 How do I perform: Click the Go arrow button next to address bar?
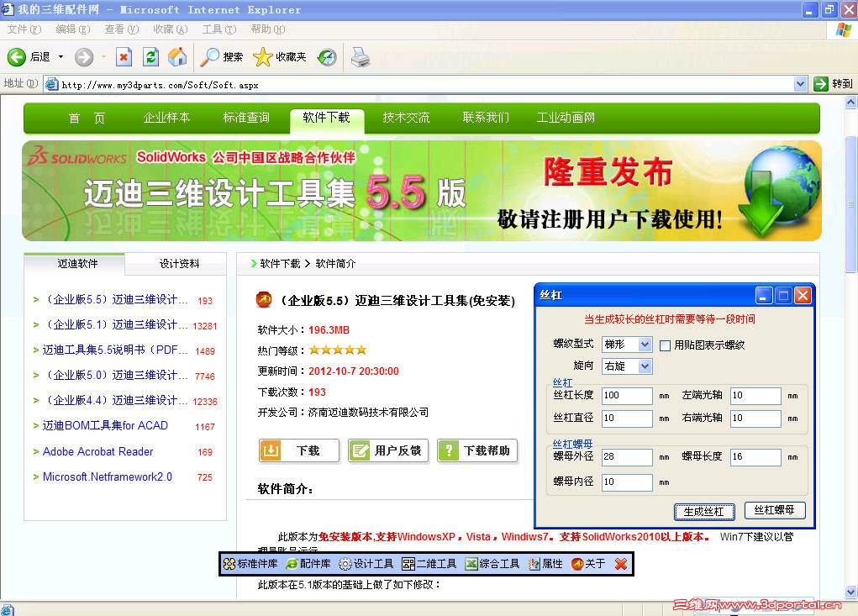[x=821, y=84]
